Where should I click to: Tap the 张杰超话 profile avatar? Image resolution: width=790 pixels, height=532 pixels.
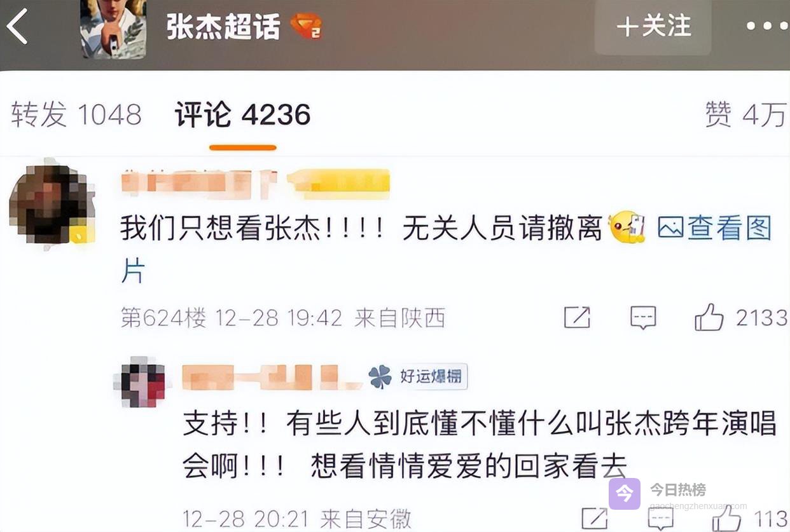click(x=113, y=28)
